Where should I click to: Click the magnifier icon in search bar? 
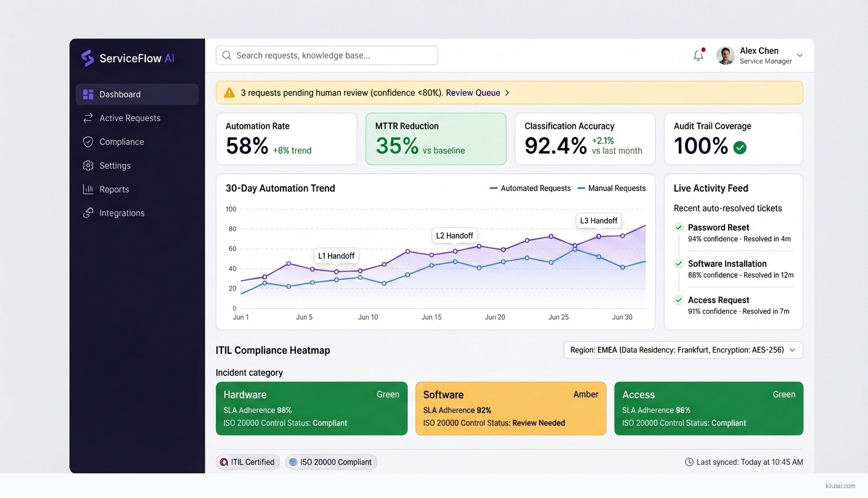click(x=227, y=55)
